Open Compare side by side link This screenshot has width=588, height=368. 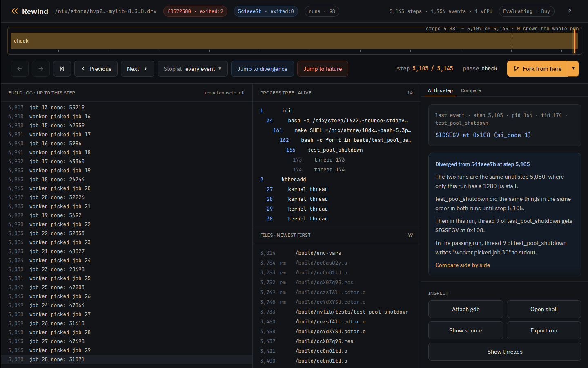click(463, 265)
